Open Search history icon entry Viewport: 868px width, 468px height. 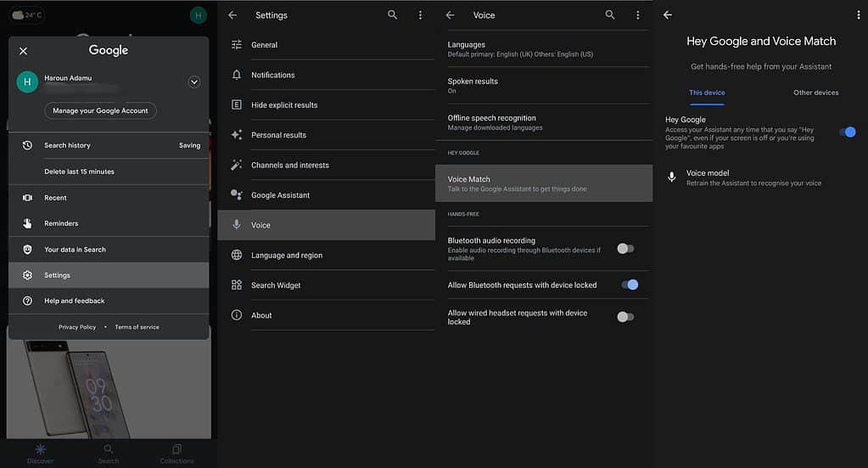click(x=27, y=145)
